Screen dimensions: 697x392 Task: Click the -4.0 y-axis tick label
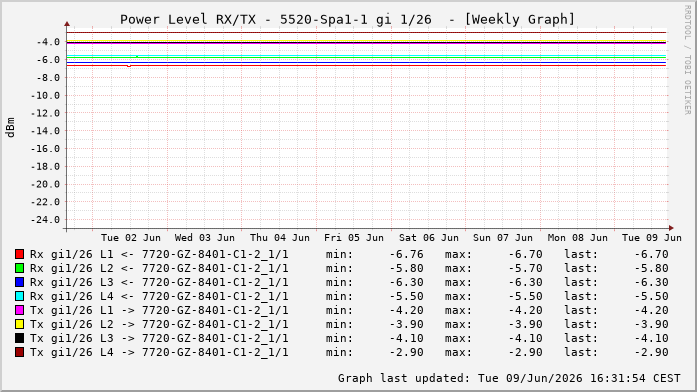point(48,42)
